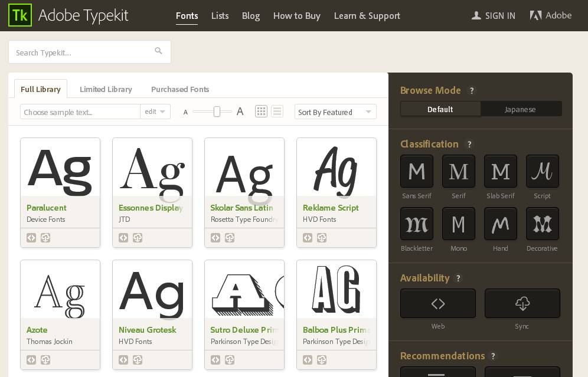This screenshot has width=588, height=377.
Task: Click sync icon on Reklame Script card
Action: 322,238
